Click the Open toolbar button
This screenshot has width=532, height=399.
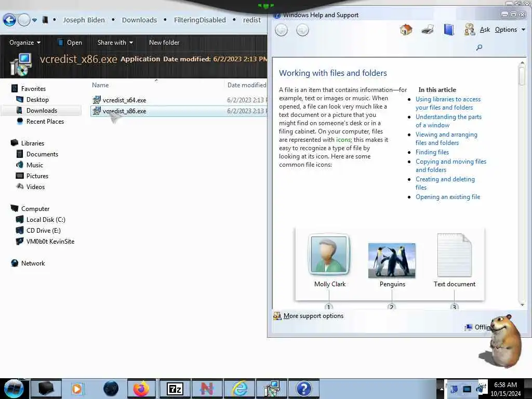[x=70, y=43]
